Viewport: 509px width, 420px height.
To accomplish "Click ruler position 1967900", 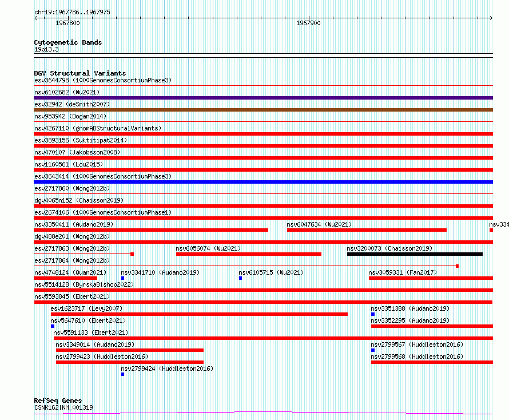I will 308,23.
